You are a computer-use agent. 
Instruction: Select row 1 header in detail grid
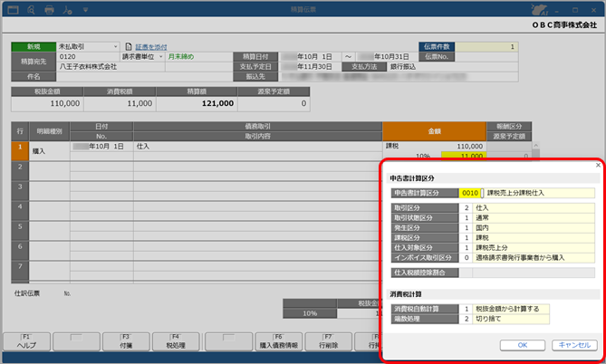pos(20,151)
